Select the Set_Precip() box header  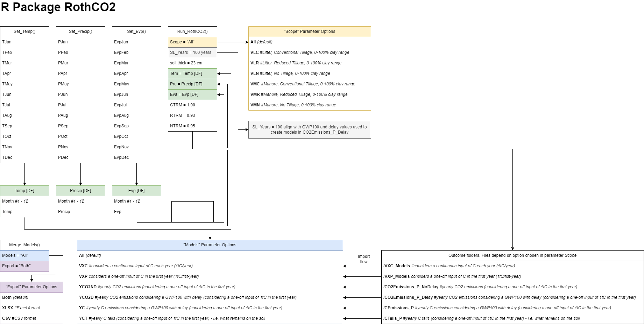pos(80,31)
